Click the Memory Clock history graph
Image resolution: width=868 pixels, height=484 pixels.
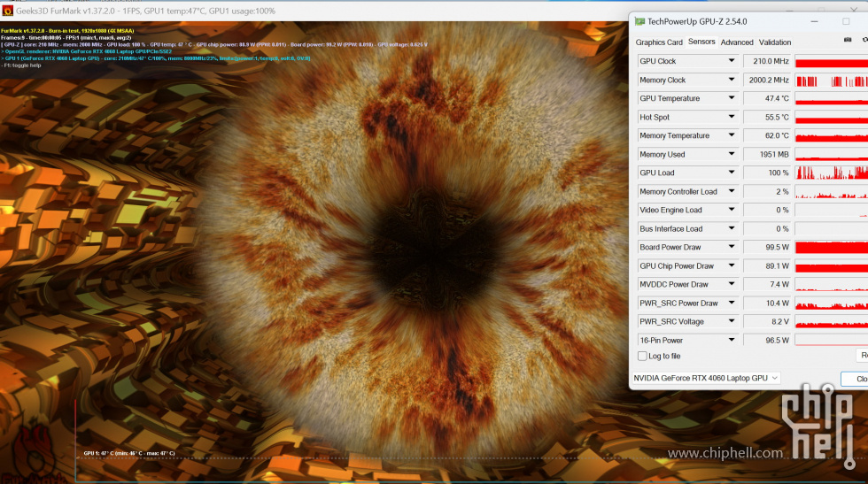[832, 81]
